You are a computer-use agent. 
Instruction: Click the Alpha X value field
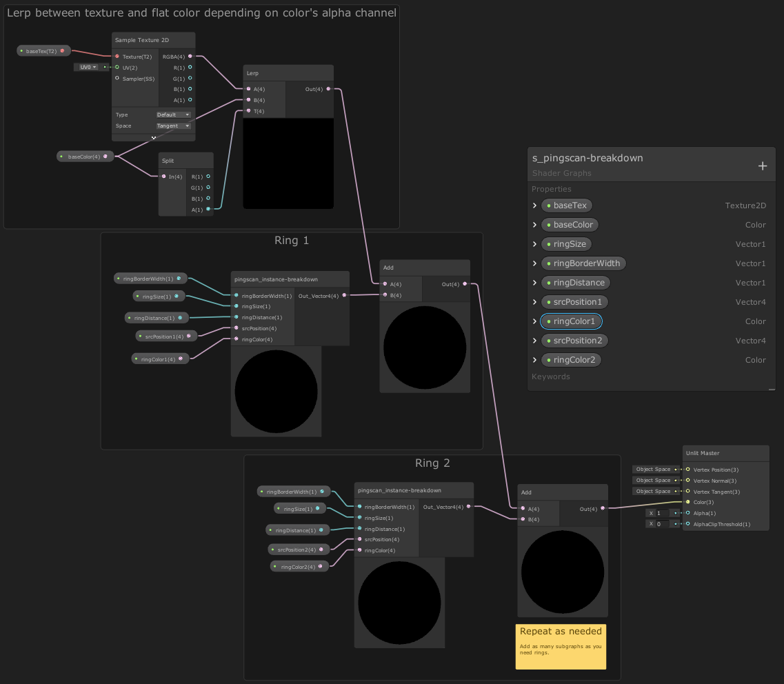click(661, 513)
